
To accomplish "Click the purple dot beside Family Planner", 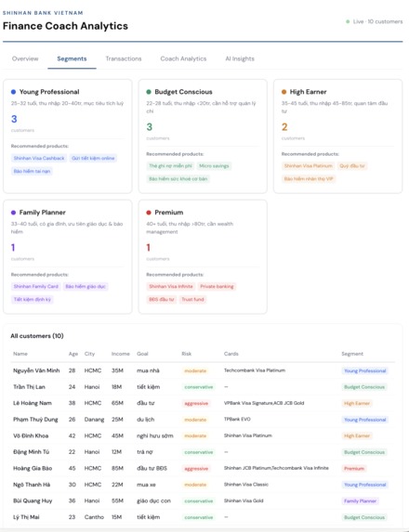I will coord(13,213).
